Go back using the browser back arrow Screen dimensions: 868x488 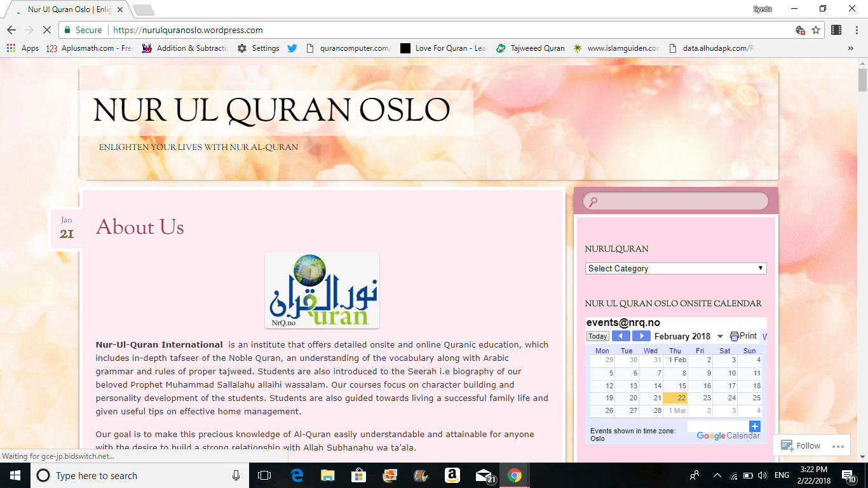tap(11, 30)
